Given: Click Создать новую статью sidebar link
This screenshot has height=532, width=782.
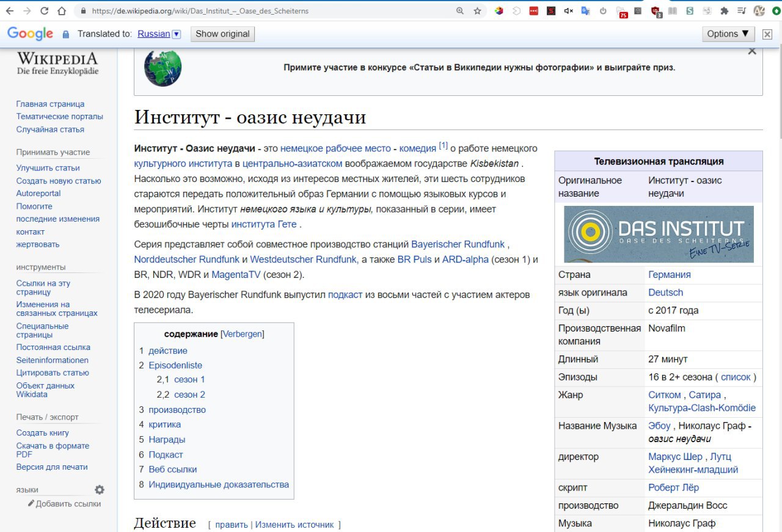Looking at the screenshot, I should (x=59, y=181).
